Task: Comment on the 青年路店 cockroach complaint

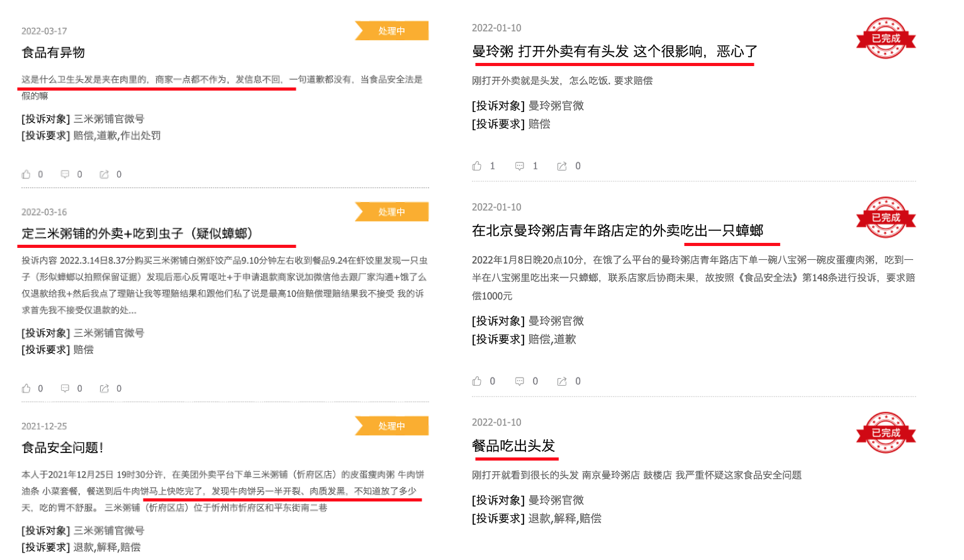Action: point(520,381)
